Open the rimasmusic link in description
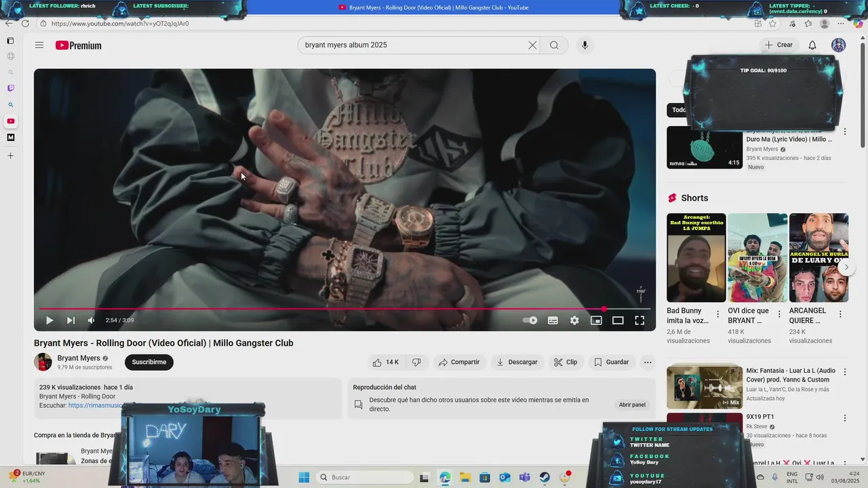This screenshot has width=868, height=488. (x=95, y=405)
